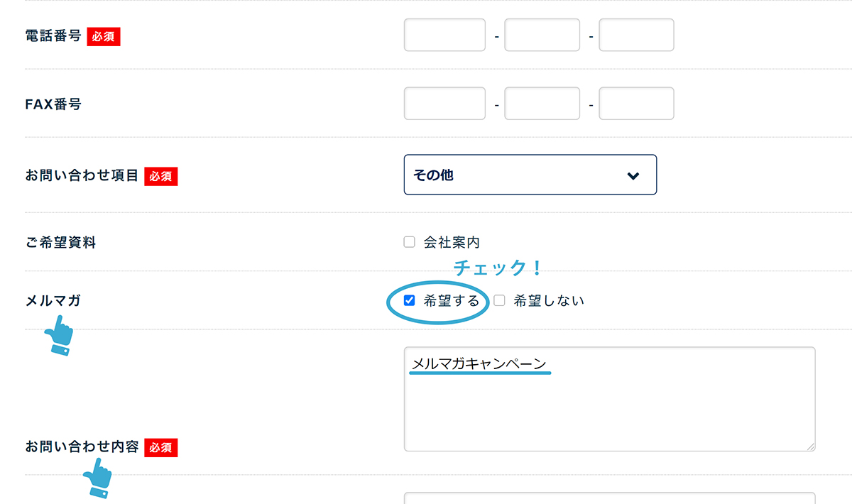Click the 希望しない label text
The height and width of the screenshot is (504, 852).
(549, 301)
